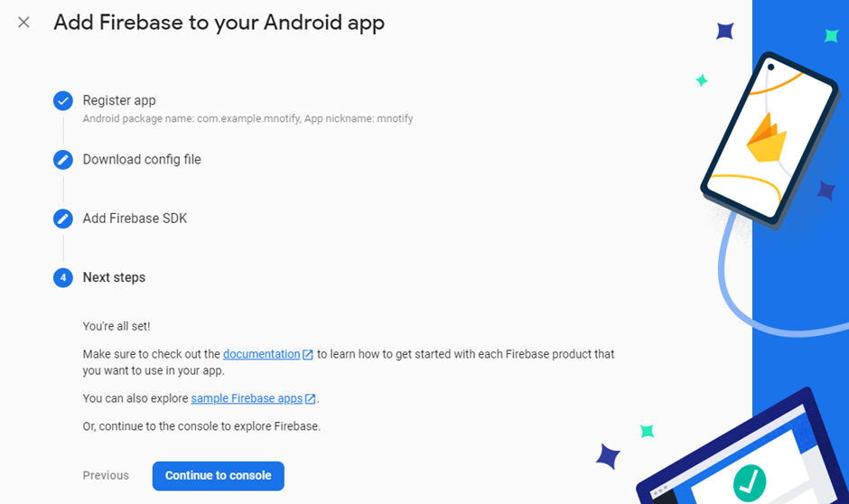Click the Add Firebase SDK pencil icon

point(63,219)
